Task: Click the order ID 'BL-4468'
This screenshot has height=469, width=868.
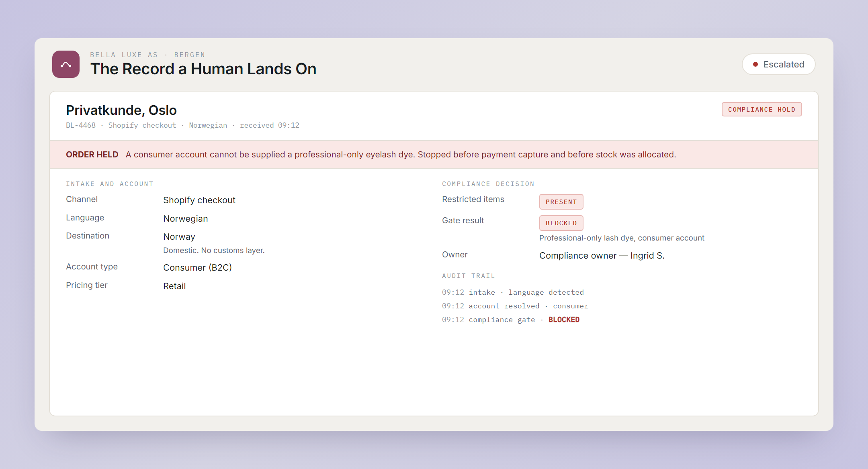Action: [81, 125]
